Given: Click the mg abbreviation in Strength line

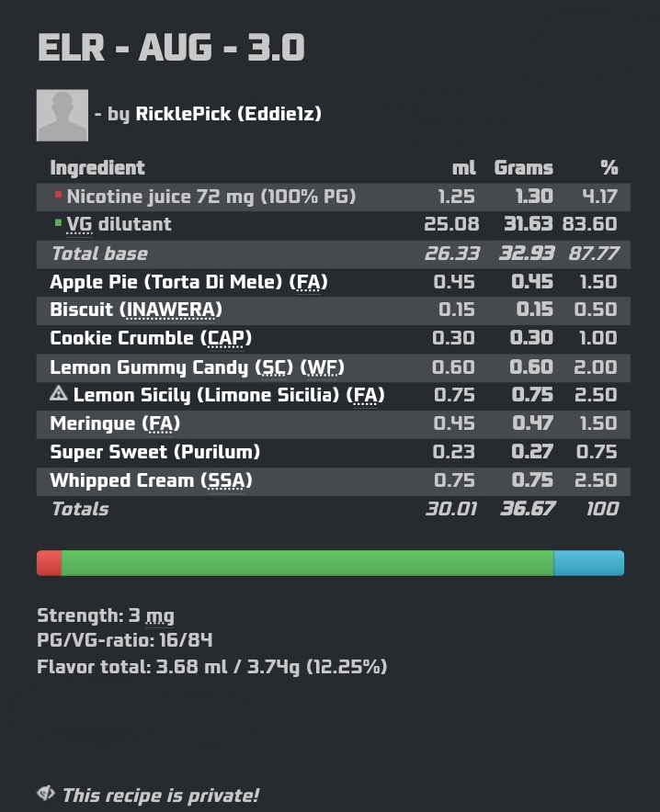Looking at the screenshot, I should (x=160, y=616).
